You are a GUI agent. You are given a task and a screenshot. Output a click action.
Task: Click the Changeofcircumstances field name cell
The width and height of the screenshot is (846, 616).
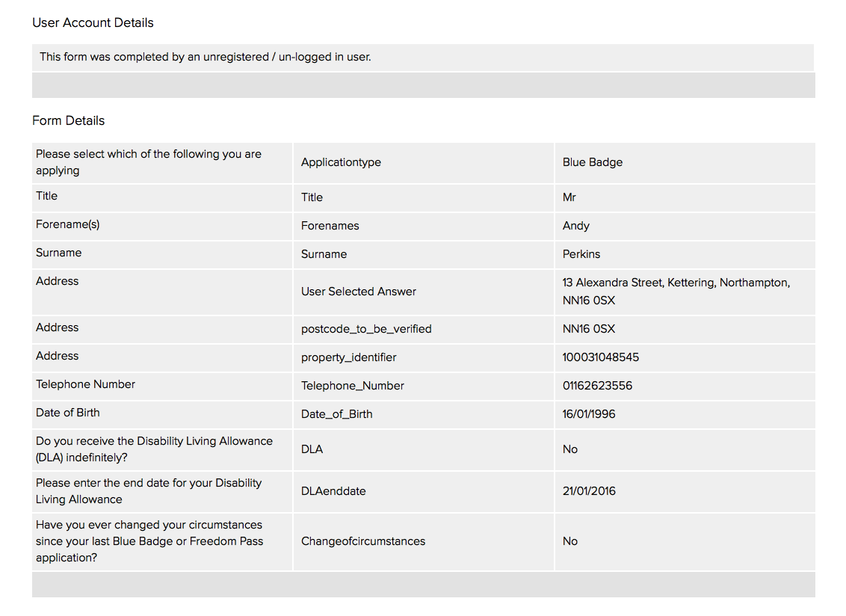click(362, 541)
